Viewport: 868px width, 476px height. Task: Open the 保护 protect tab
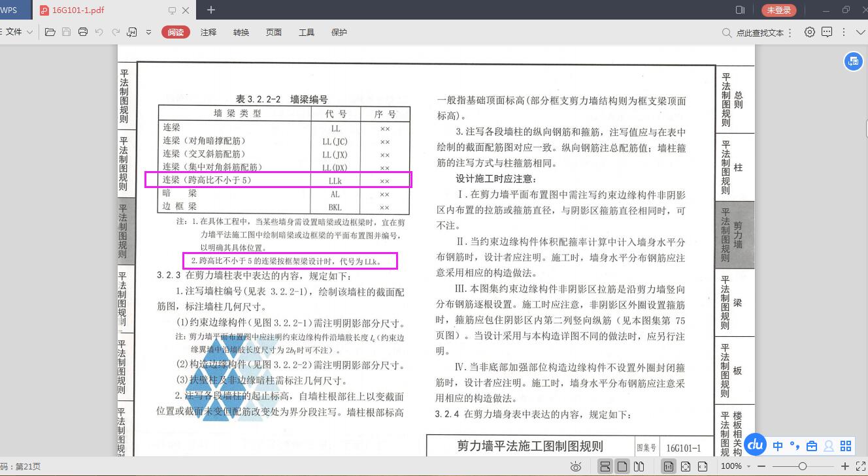coord(339,32)
